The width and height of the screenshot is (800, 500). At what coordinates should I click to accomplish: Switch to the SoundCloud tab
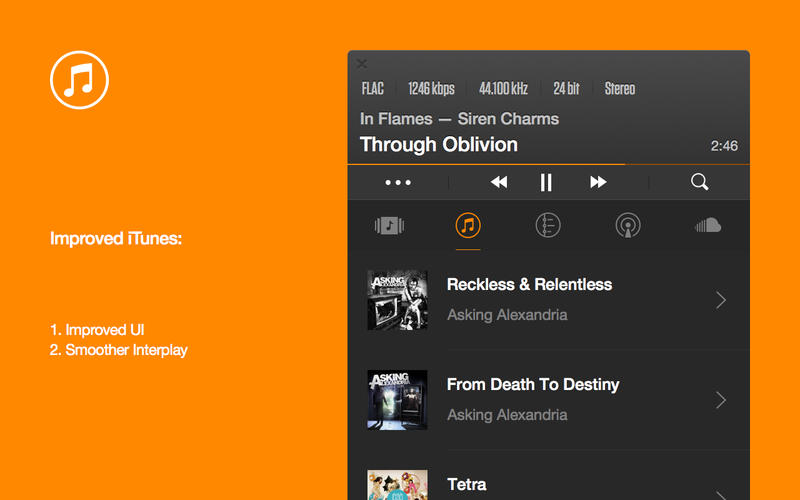[708, 225]
